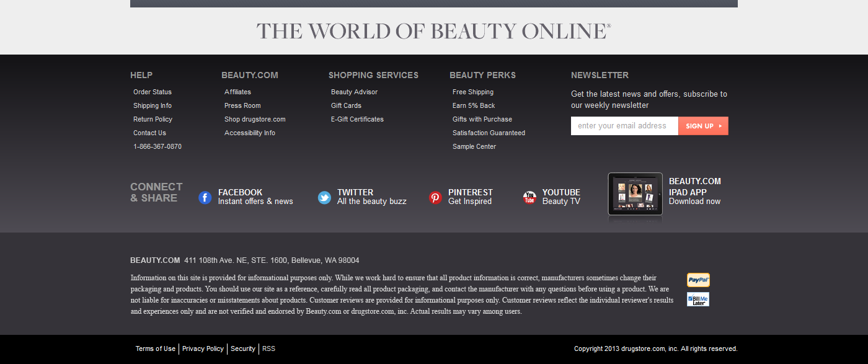Image resolution: width=868 pixels, height=364 pixels.
Task: Open the Order Status link
Action: [x=153, y=92]
